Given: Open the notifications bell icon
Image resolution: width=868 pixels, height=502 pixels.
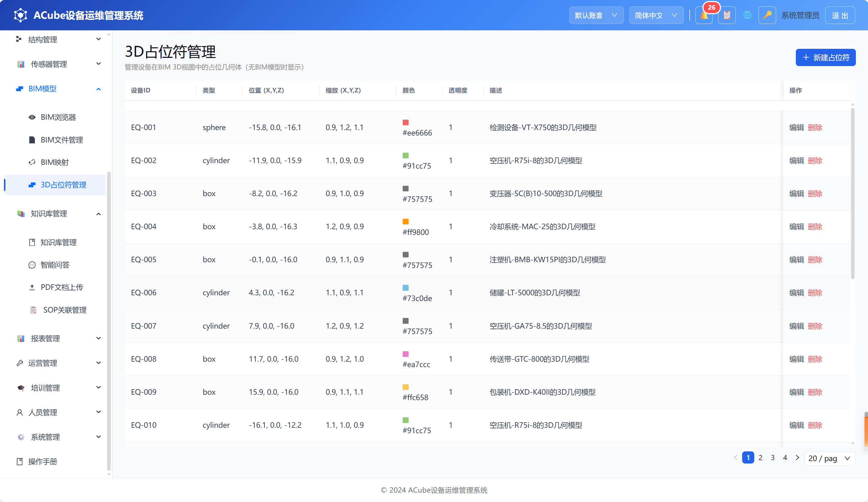Looking at the screenshot, I should [x=704, y=15].
